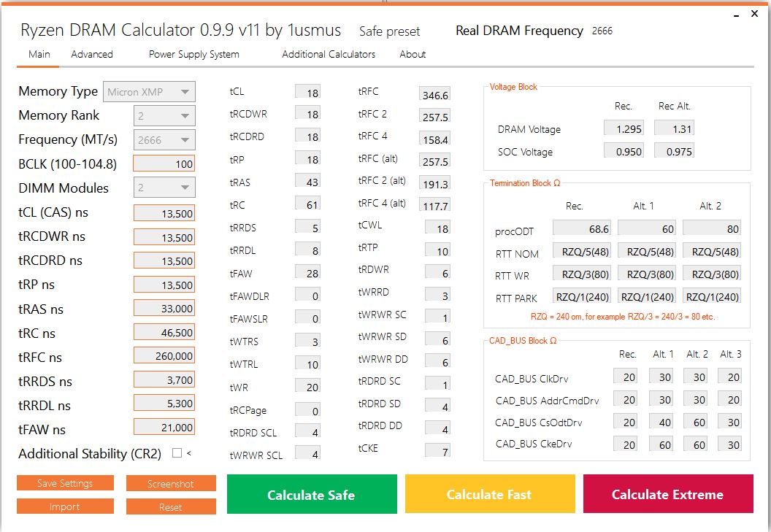This screenshot has height=532, width=771.
Task: Open the About tab
Action: click(x=413, y=54)
